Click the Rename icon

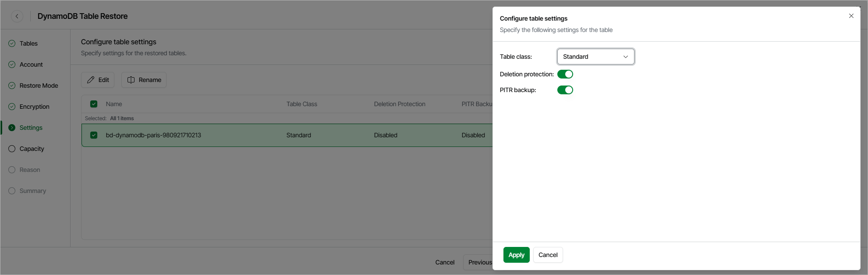click(131, 80)
